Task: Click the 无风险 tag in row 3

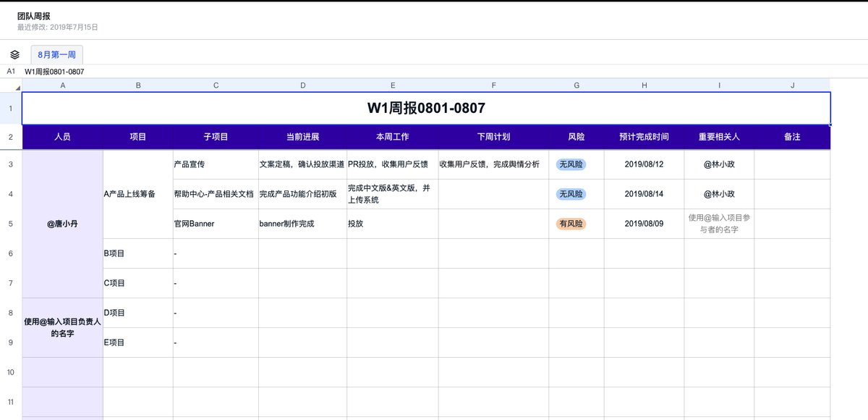Action: click(571, 164)
